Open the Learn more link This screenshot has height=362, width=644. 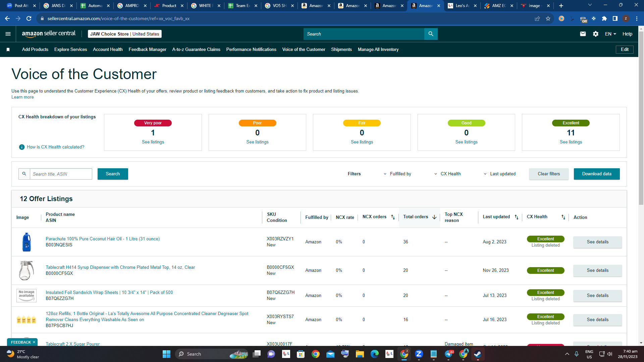click(22, 97)
